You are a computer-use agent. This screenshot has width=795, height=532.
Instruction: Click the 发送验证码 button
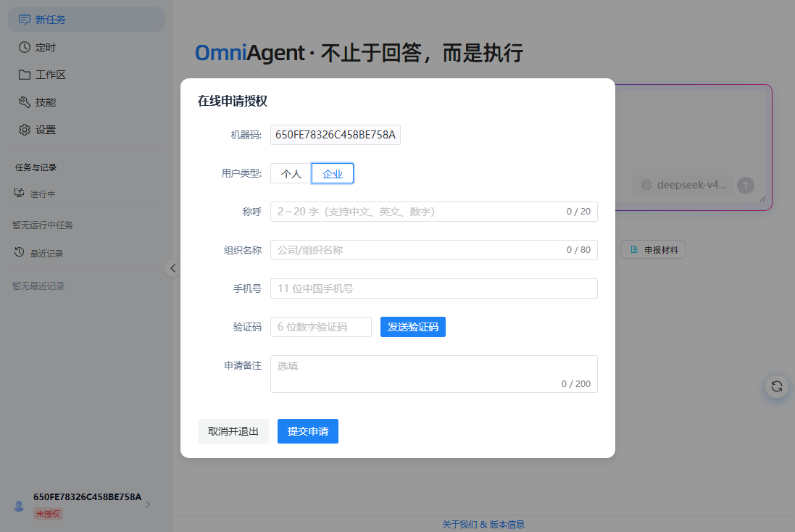click(412, 327)
